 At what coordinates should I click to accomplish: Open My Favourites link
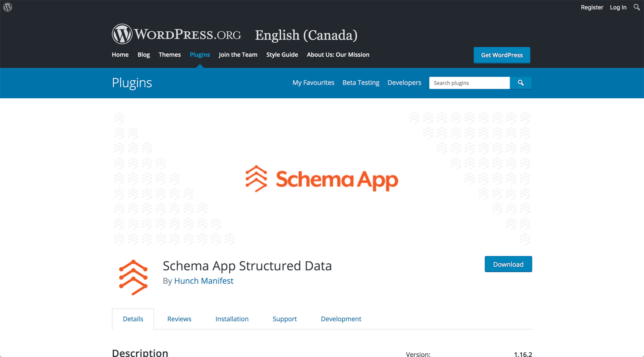coord(313,82)
